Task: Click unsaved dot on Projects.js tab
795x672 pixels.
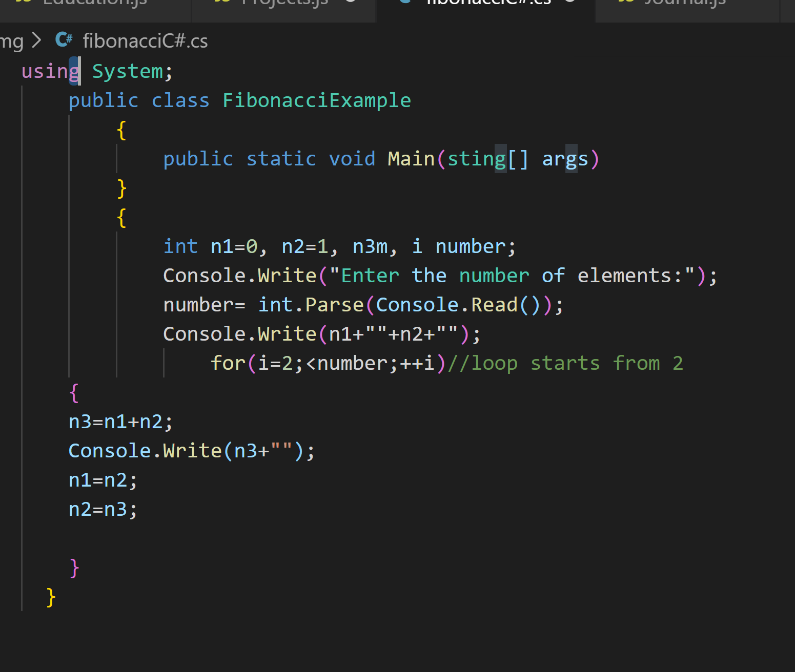Action: click(x=351, y=2)
